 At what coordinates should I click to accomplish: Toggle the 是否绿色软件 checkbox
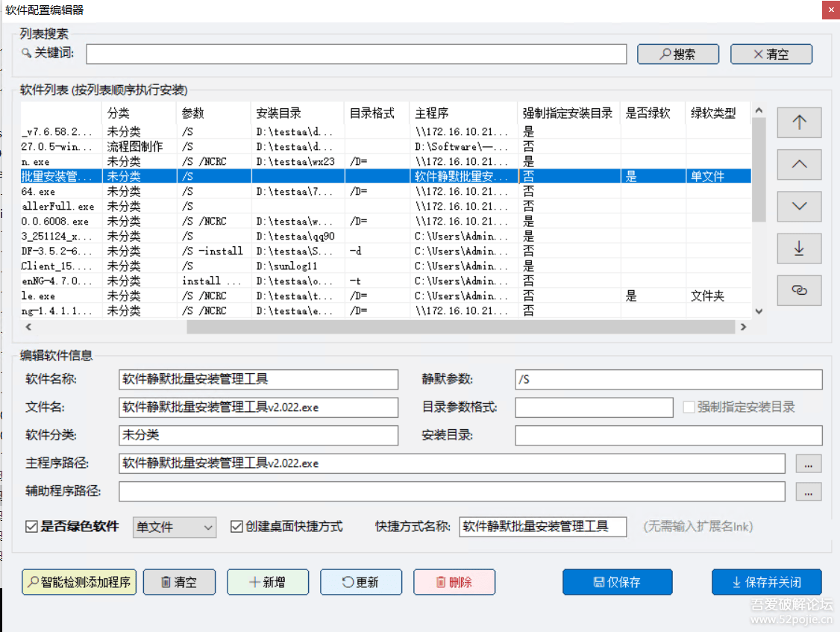click(31, 526)
